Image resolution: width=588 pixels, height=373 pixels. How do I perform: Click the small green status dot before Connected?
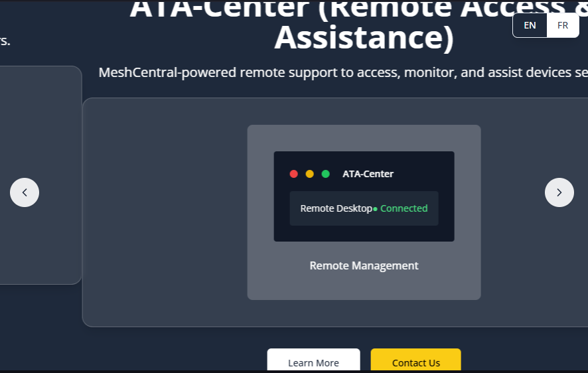coord(375,209)
